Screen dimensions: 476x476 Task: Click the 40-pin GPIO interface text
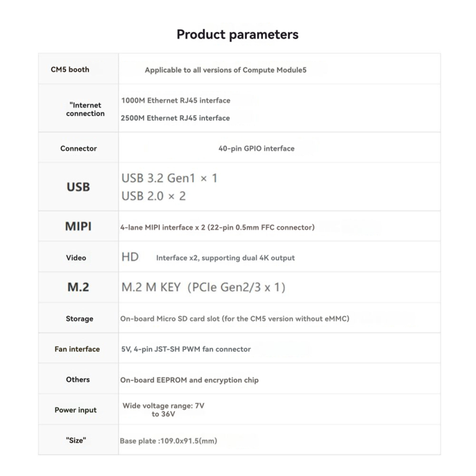pos(257,149)
